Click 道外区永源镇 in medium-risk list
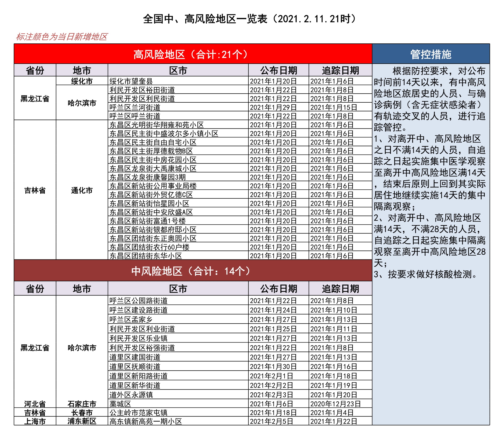The width and height of the screenshot is (504, 441). point(131,394)
